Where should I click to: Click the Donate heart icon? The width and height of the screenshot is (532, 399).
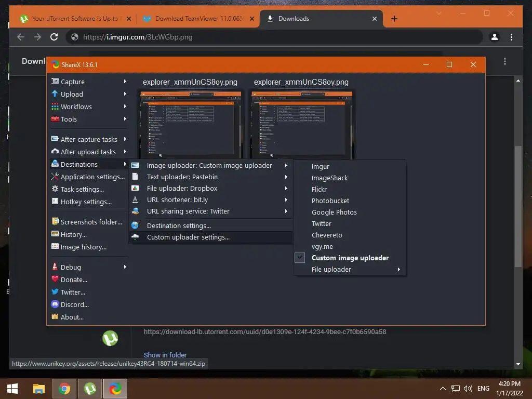coord(55,279)
